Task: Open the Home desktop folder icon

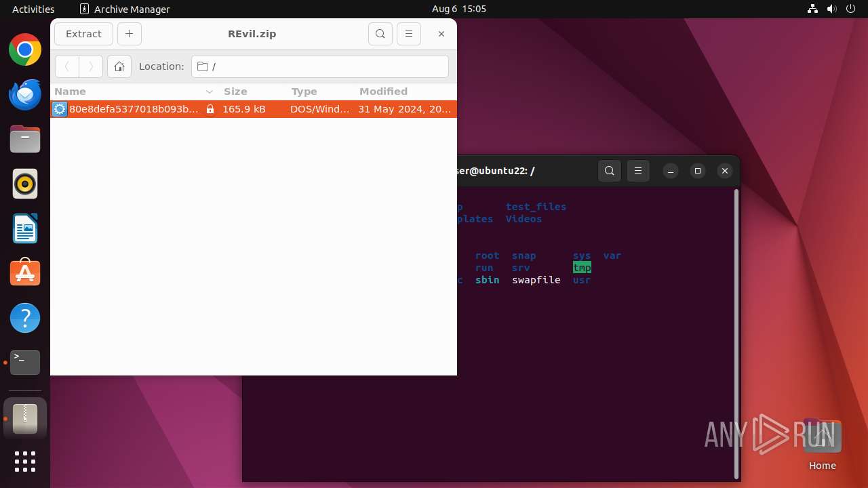Action: (822, 445)
